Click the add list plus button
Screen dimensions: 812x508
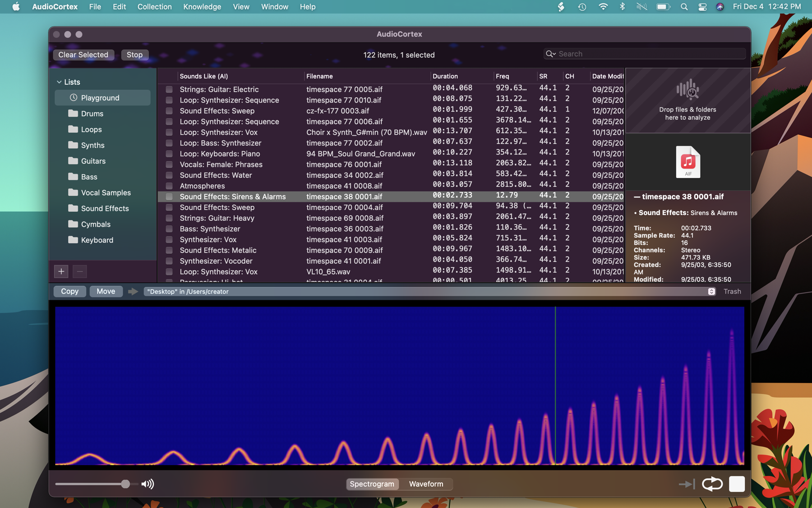coord(61,271)
